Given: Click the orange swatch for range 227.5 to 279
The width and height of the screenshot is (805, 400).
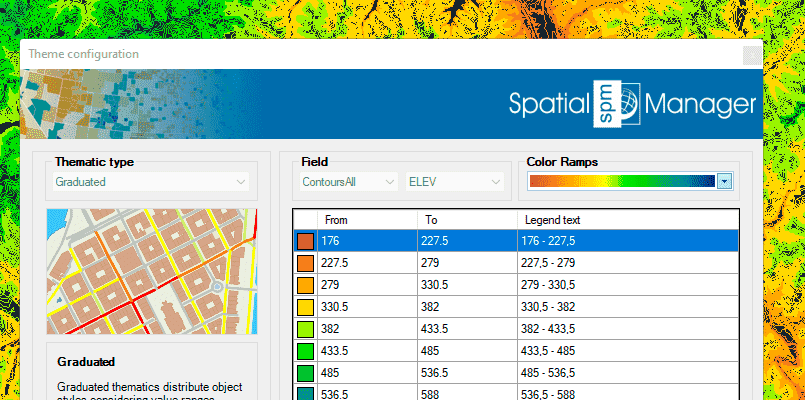Looking at the screenshot, I should click(306, 263).
